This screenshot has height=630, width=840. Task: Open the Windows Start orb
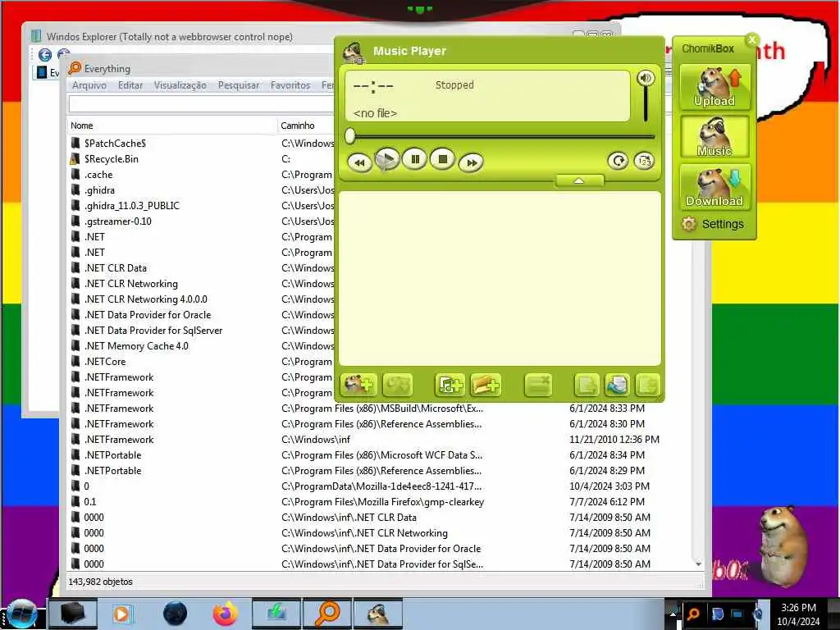point(21,614)
